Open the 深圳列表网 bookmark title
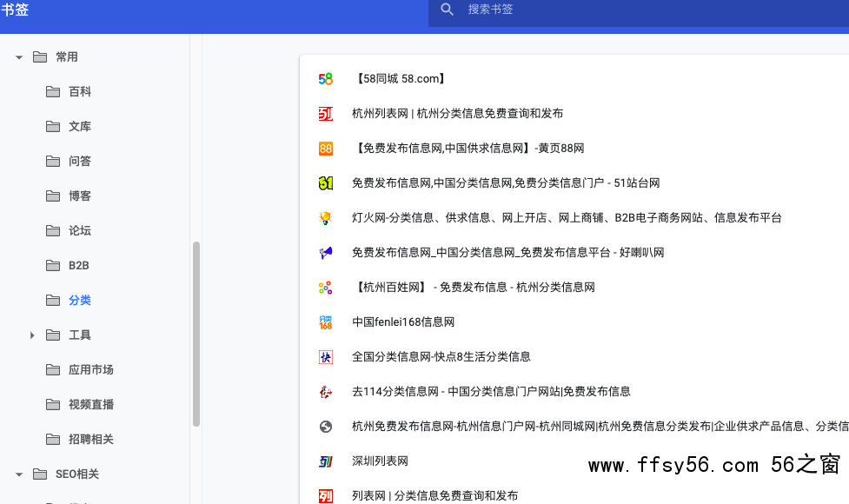The height and width of the screenshot is (504, 849). tap(380, 461)
